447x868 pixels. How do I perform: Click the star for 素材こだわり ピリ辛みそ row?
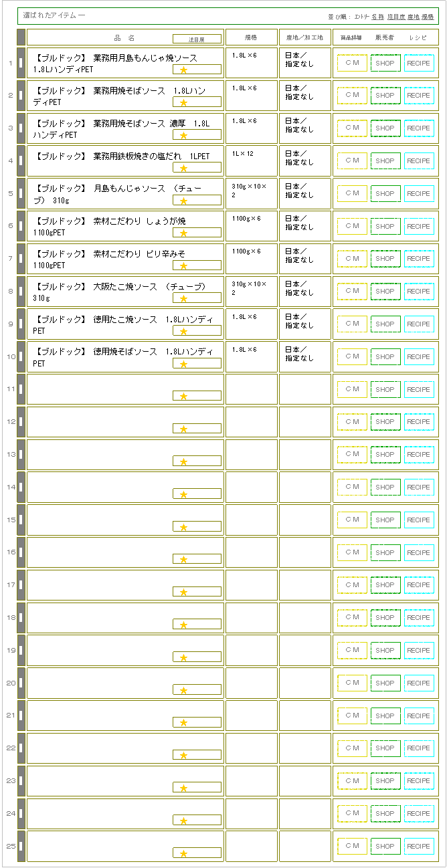[183, 266]
